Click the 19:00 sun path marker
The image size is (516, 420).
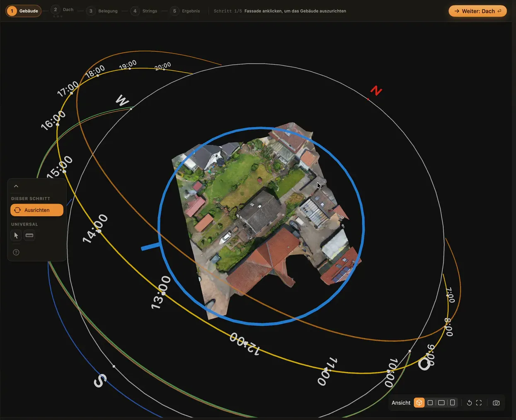point(128,65)
